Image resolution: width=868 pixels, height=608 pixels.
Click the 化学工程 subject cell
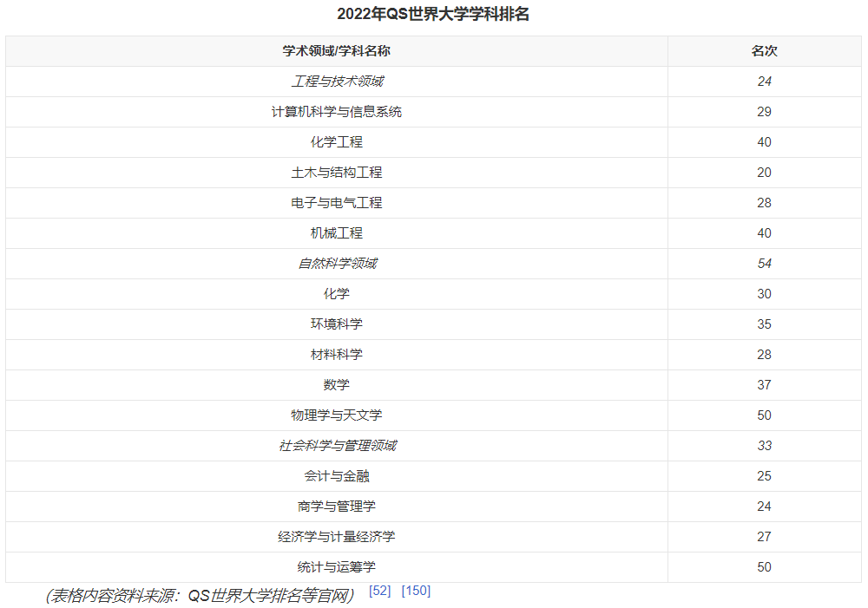[337, 142]
